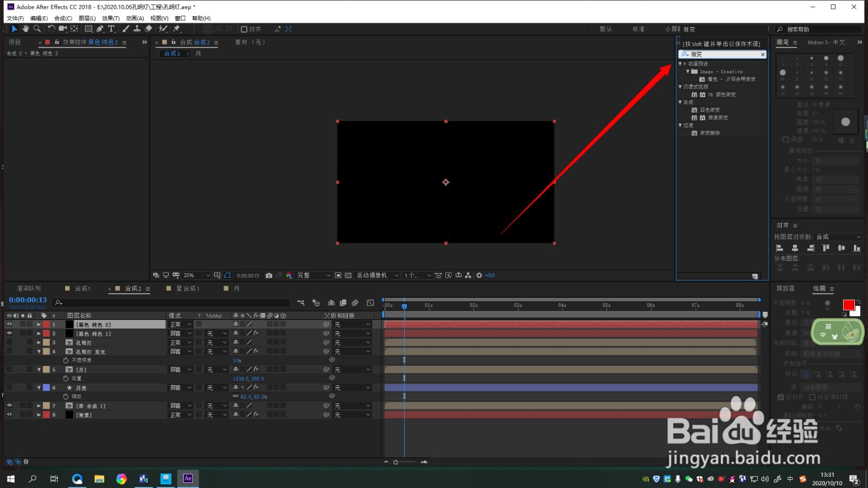
Task: Show layer 3 孔明灯 visibility box
Action: pos(9,342)
